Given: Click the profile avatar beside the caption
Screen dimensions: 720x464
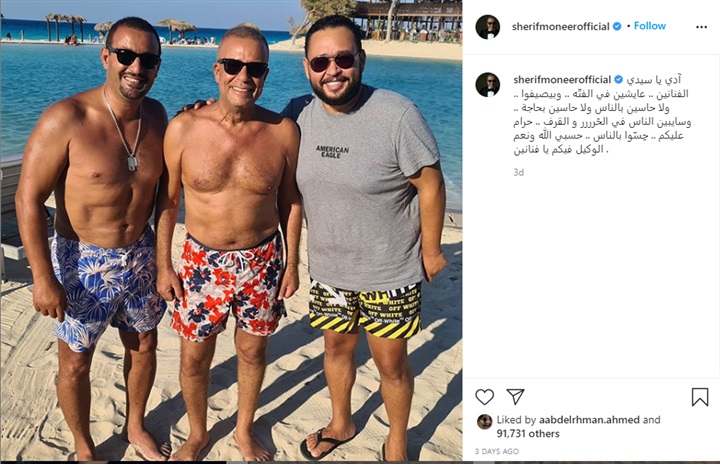Looking at the screenshot, I should pos(488,85).
